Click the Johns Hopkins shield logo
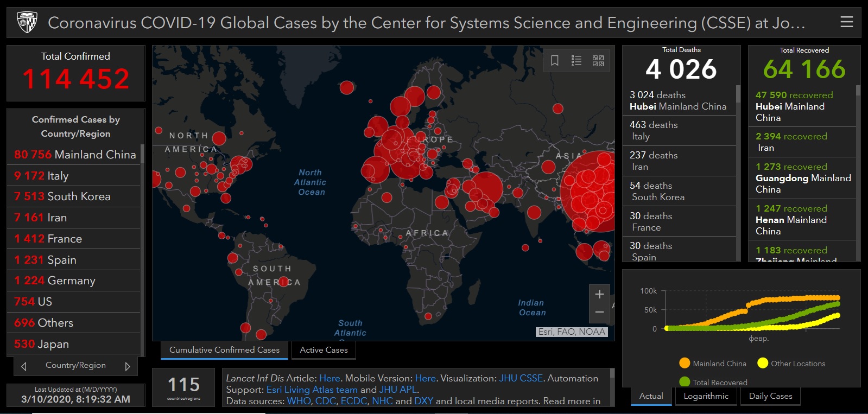This screenshot has height=414, width=868. [x=27, y=23]
